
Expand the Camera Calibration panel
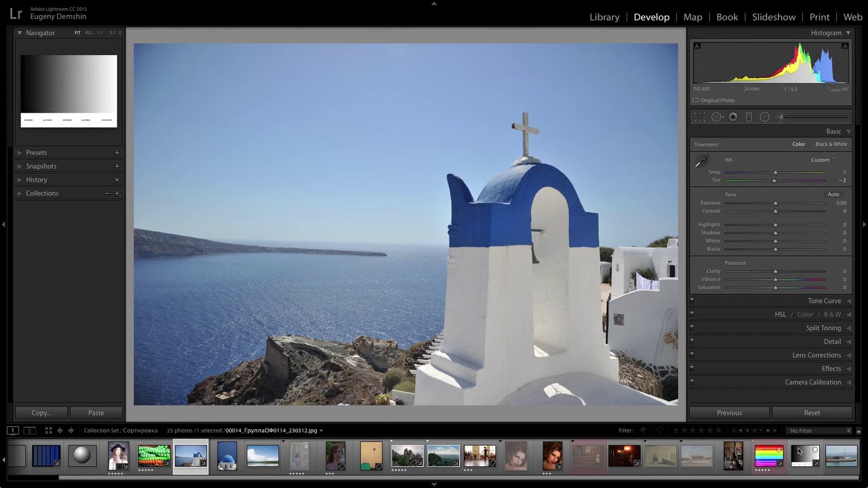coord(848,382)
